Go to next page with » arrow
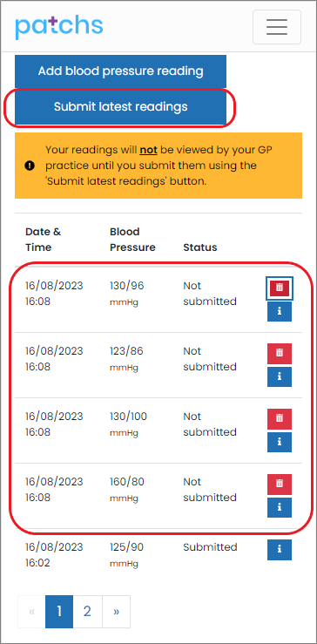 pyautogui.click(x=116, y=612)
